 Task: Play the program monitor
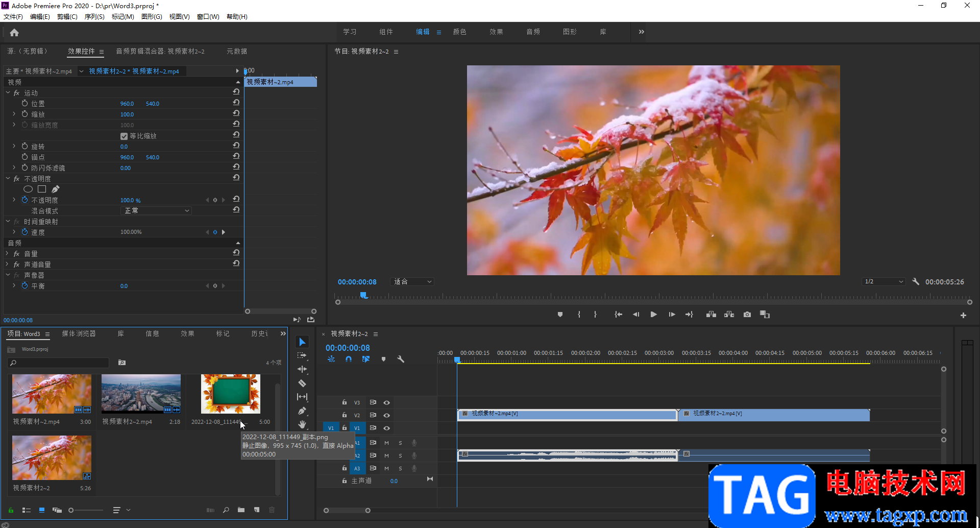coord(653,315)
